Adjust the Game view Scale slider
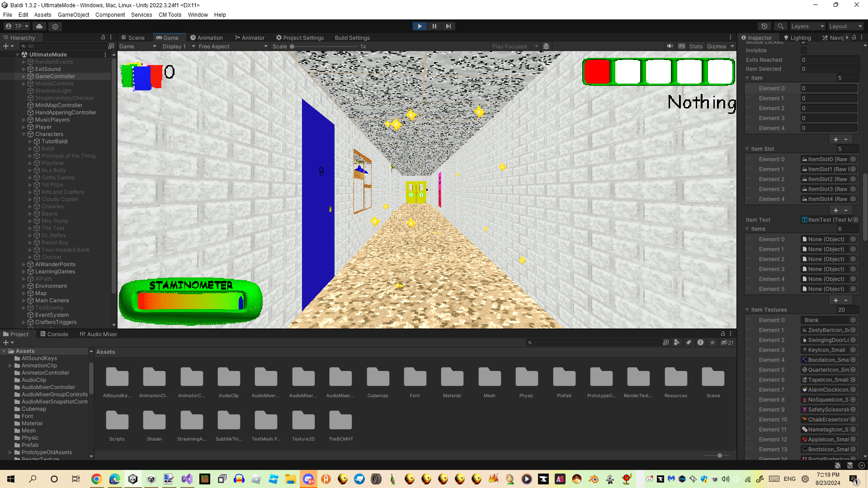Image resolution: width=868 pixels, height=488 pixels. [324, 46]
